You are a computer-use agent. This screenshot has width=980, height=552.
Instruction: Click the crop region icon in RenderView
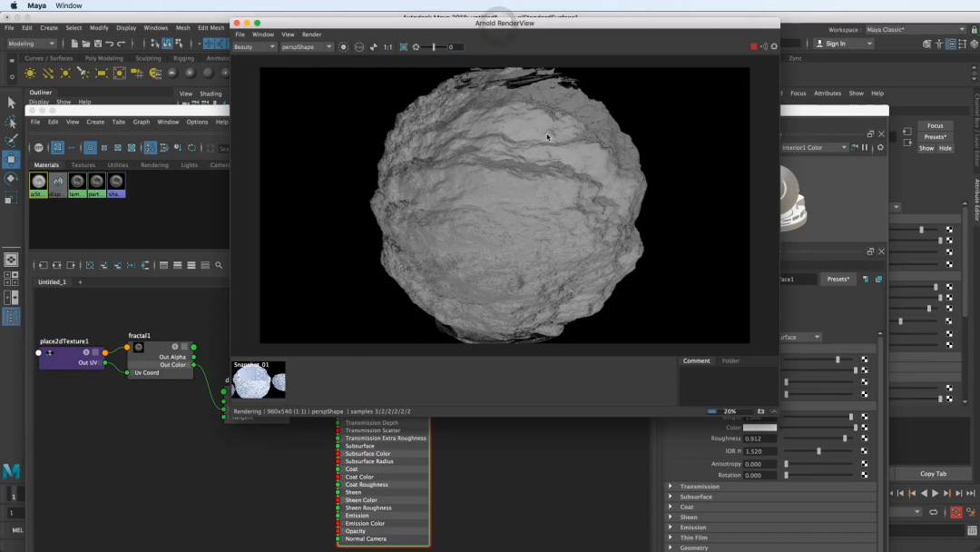403,47
